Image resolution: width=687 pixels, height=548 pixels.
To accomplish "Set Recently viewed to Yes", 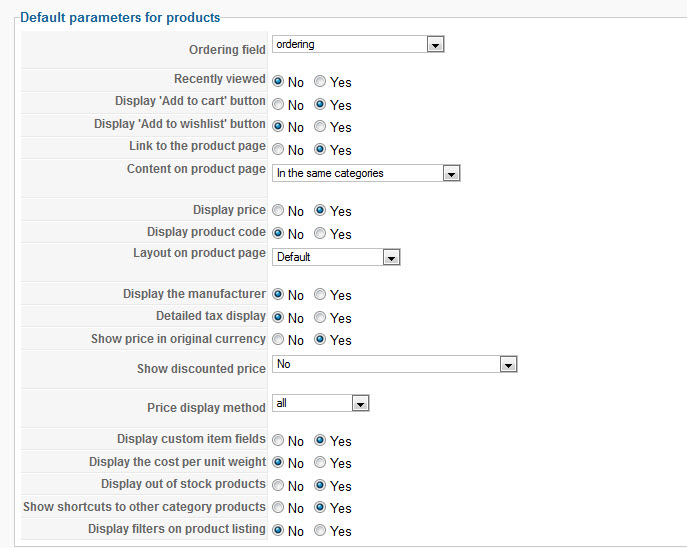I will [320, 82].
